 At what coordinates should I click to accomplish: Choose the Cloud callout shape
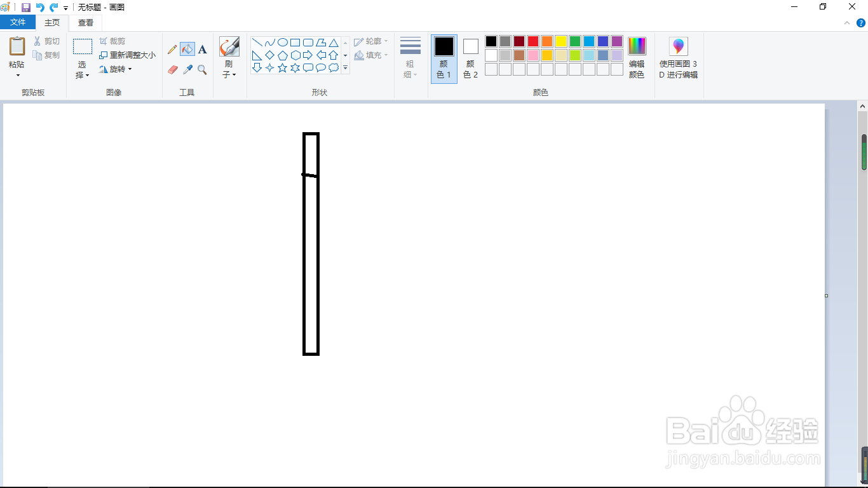(334, 67)
